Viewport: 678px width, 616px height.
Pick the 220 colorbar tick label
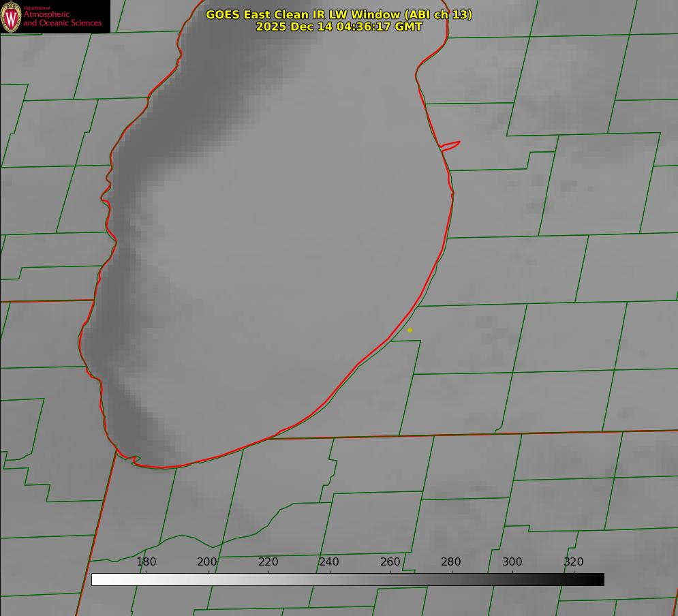tap(268, 561)
